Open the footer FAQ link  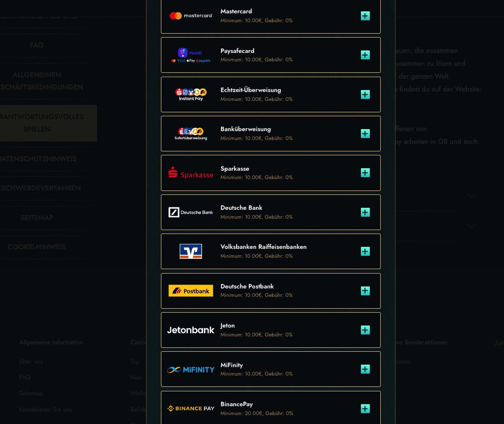click(25, 377)
